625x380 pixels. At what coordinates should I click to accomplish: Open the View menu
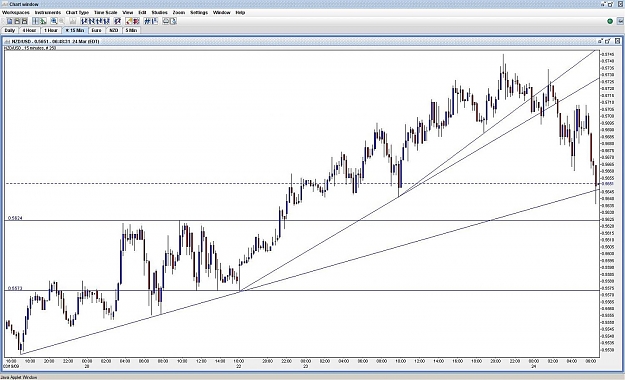[128, 12]
